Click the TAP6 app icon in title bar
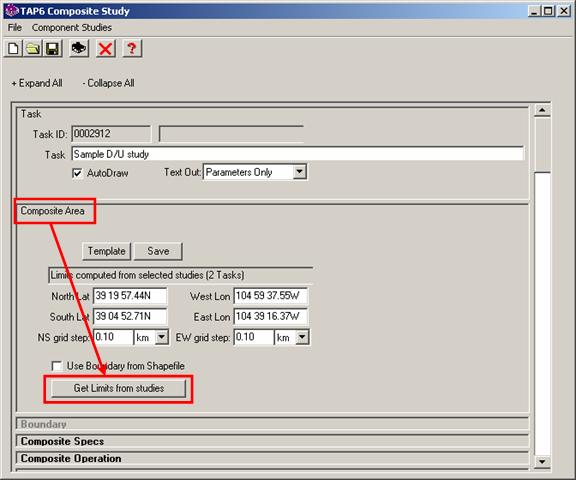The width and height of the screenshot is (576, 480). tap(11, 11)
